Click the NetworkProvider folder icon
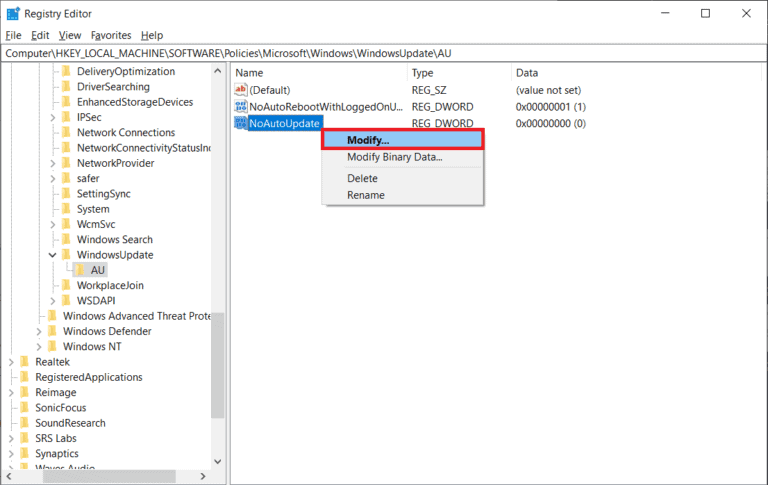Screen dimensions: 768x485 click(x=67, y=163)
